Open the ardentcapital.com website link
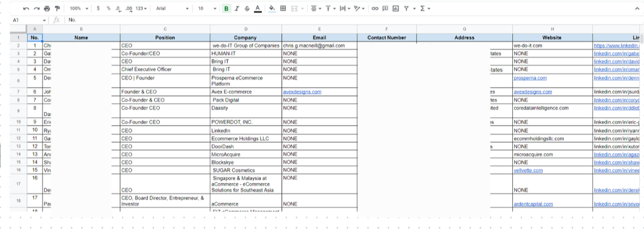644x234 pixels. click(533, 204)
